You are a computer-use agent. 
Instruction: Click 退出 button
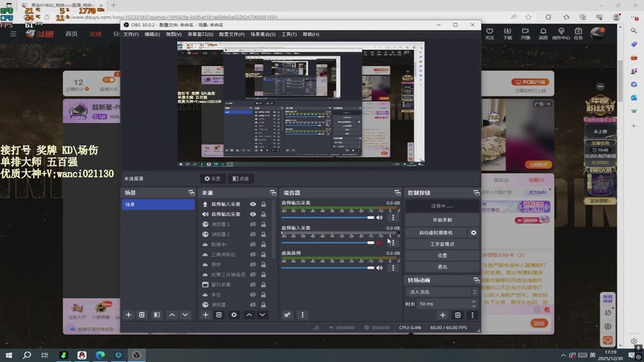[442, 267]
